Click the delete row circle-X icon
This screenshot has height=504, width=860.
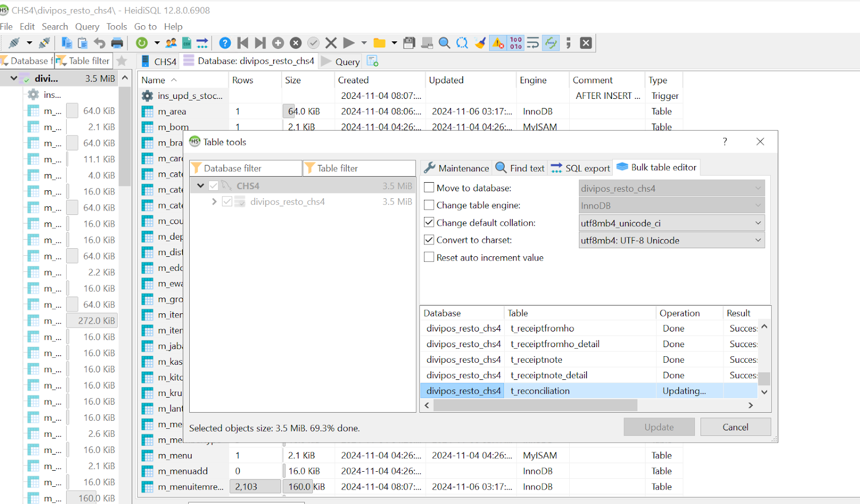pos(296,43)
